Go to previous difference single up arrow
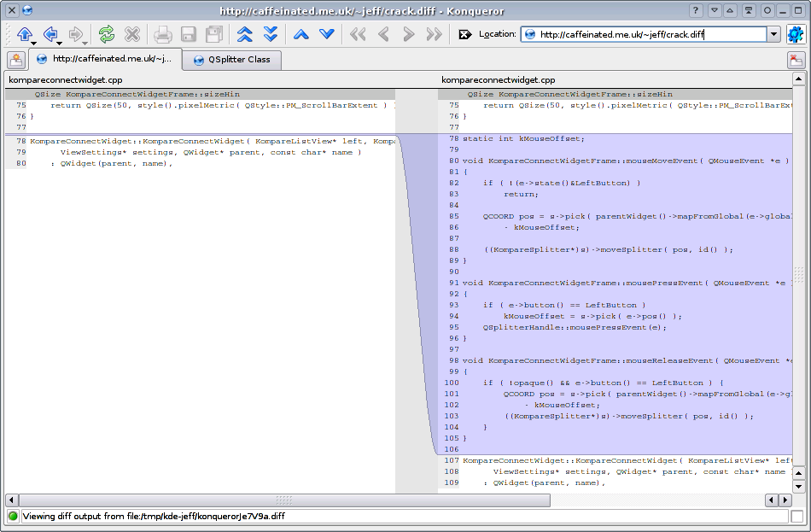The image size is (811, 532). point(300,34)
